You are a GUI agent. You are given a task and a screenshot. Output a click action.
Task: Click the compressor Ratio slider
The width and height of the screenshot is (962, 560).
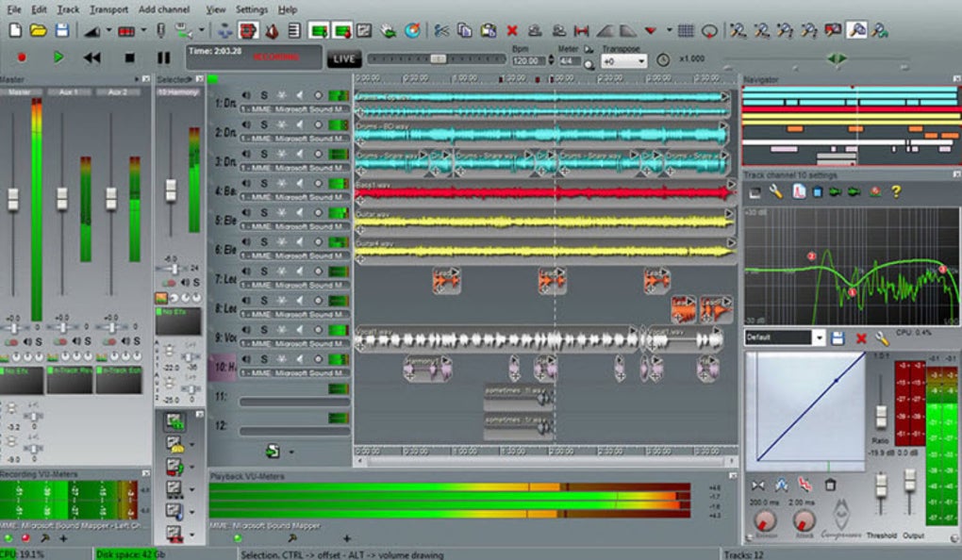pyautogui.click(x=881, y=416)
